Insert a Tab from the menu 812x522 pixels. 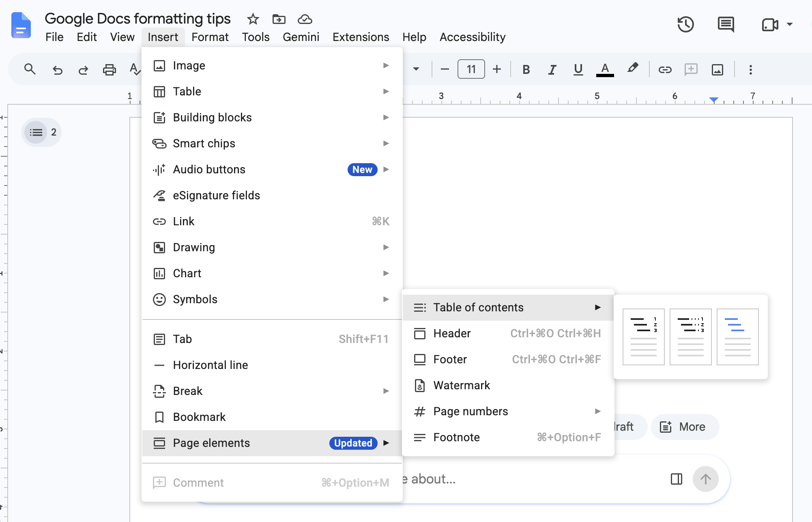272,339
